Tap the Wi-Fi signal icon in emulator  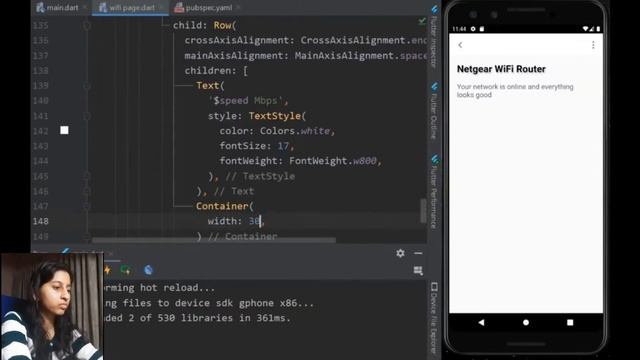(x=585, y=29)
